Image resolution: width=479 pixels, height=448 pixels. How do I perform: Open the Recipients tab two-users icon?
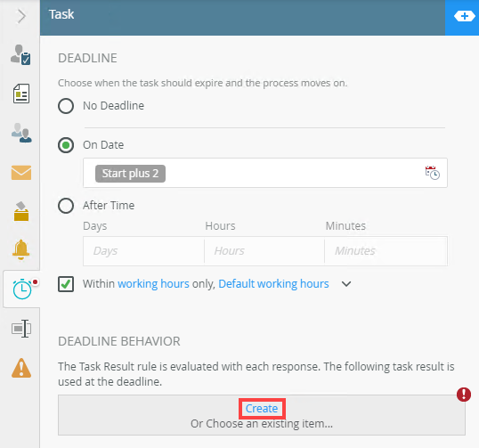click(21, 133)
